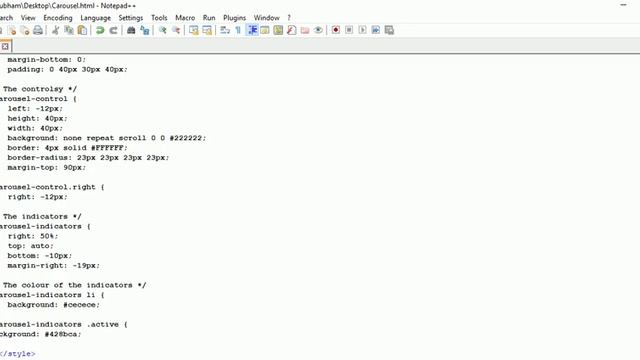Click the Zoom In magnifier icon
The width and height of the screenshot is (640, 360).
point(162,30)
